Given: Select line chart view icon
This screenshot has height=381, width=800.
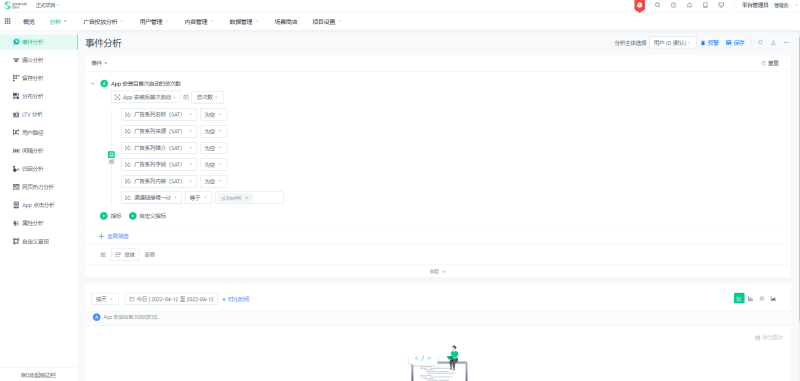Looking at the screenshot, I should 739,299.
